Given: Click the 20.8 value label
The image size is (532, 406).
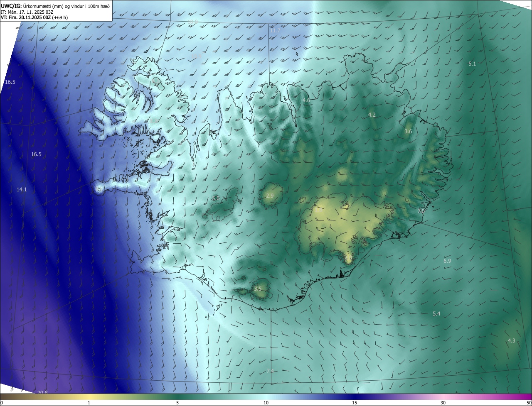Looking at the screenshot, I should [42, 393].
